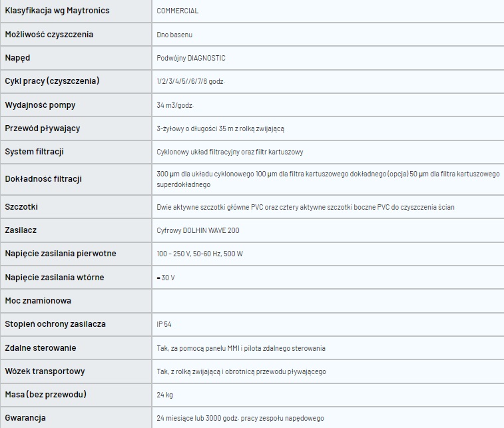
Task: Click the Zdalne sterowanie row label
Action: tap(41, 347)
